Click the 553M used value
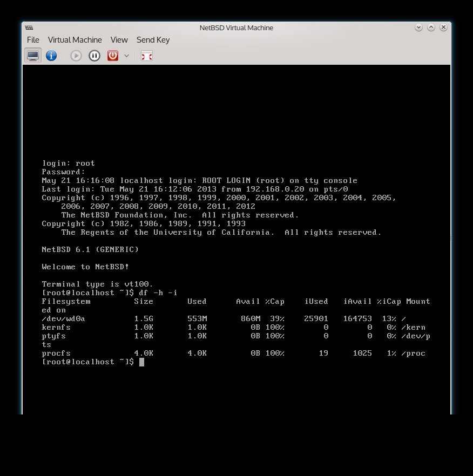The width and height of the screenshot is (473, 476). point(197,319)
